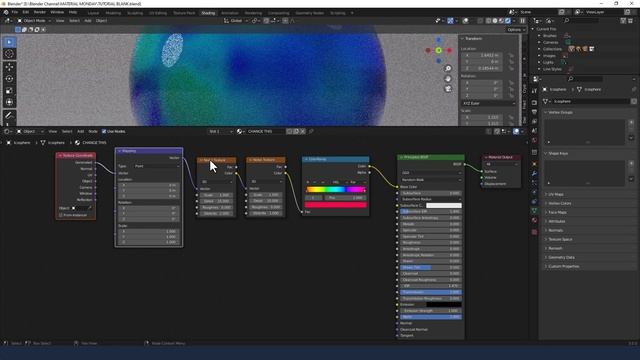Toggle show gizmo button in viewport header
Image resolution: width=640 pixels, height=360 pixels.
(x=450, y=20)
